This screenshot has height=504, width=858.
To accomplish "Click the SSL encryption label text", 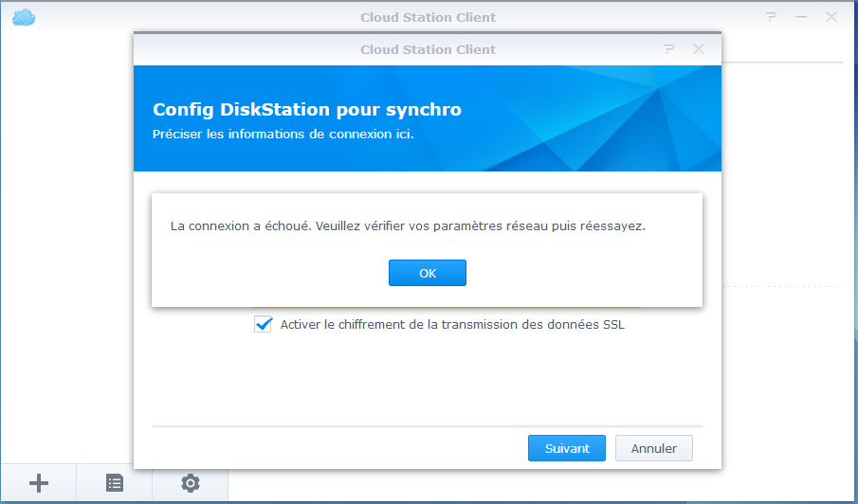I will tap(452, 324).
